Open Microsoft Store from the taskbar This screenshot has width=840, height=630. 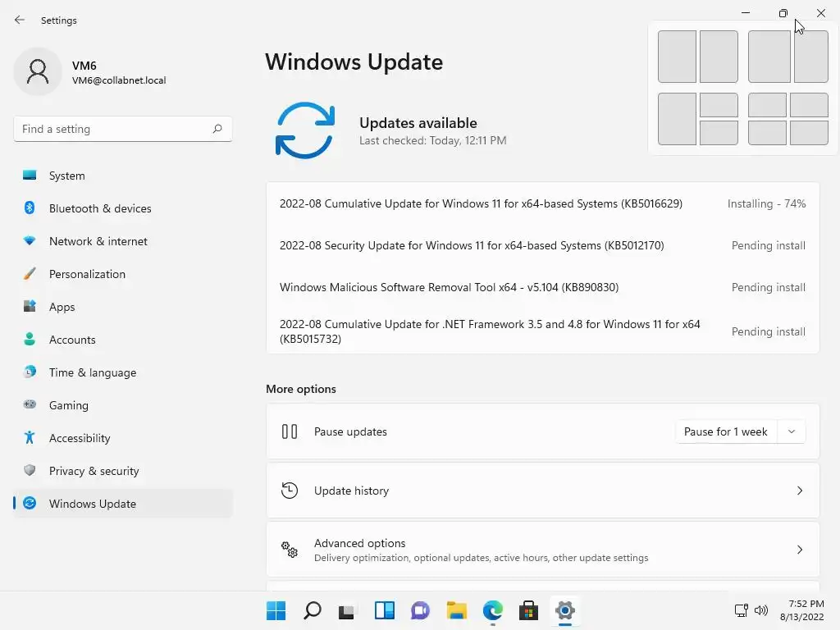529,610
